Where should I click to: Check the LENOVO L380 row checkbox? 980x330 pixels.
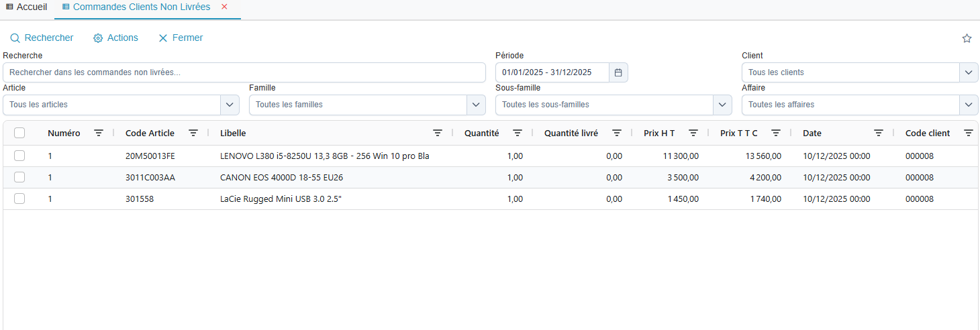pos(19,156)
